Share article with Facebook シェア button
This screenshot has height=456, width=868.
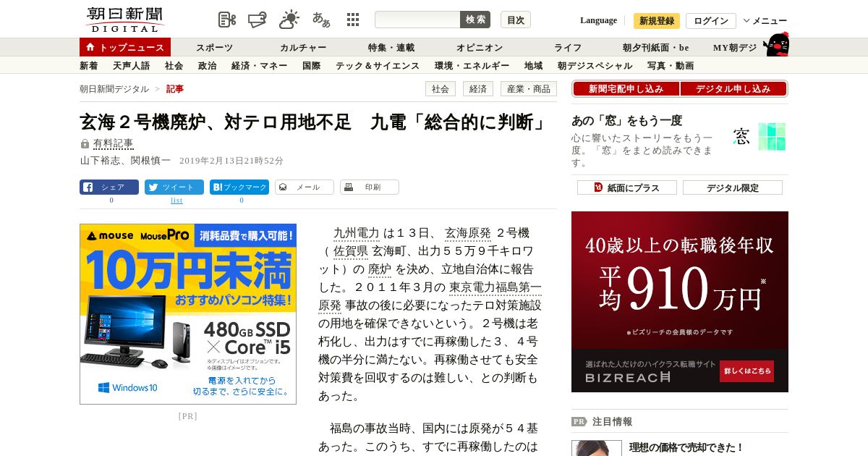click(109, 187)
